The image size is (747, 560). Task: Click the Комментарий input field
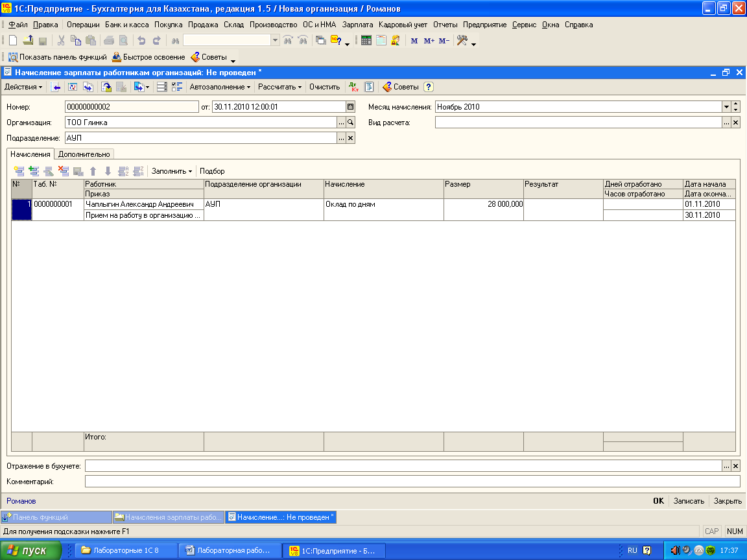[x=412, y=482]
